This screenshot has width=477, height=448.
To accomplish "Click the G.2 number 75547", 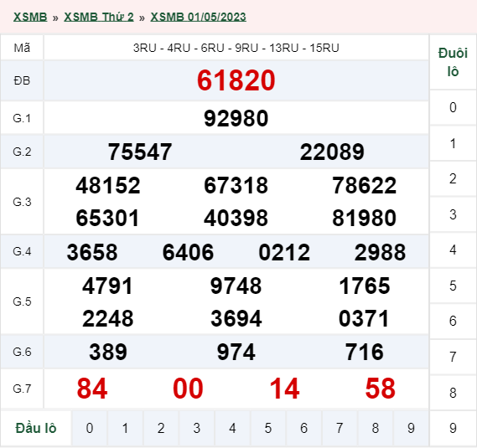I will 140,152.
